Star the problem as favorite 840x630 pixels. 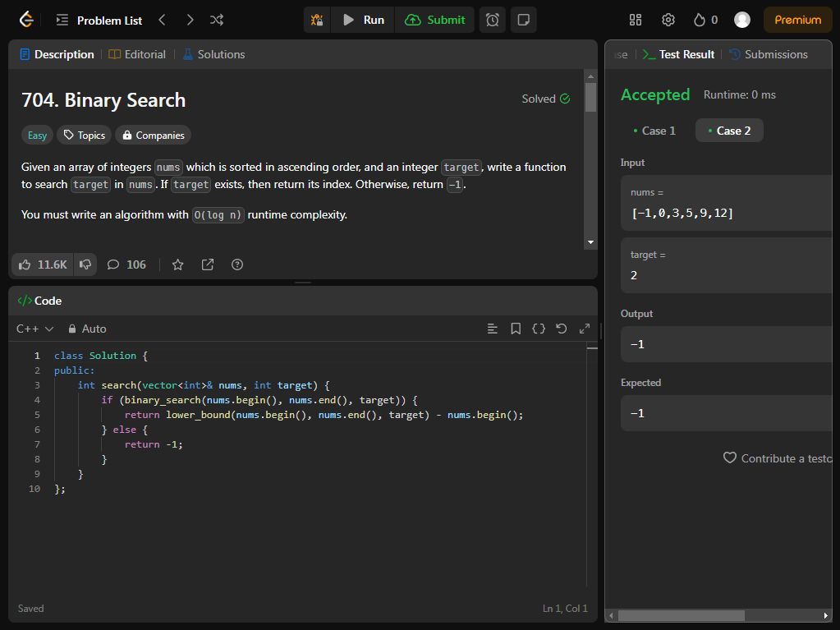(178, 264)
